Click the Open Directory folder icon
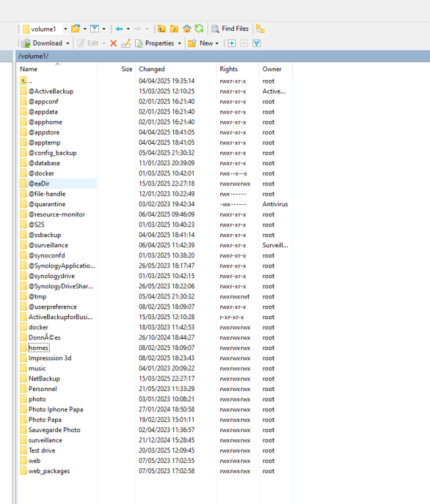Viewport: 430px width, 504px height. point(75,29)
